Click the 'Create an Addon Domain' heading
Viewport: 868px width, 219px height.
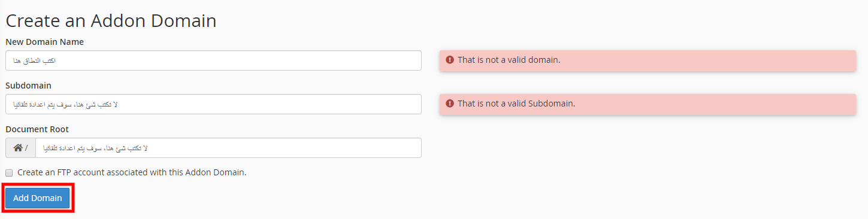(x=111, y=21)
